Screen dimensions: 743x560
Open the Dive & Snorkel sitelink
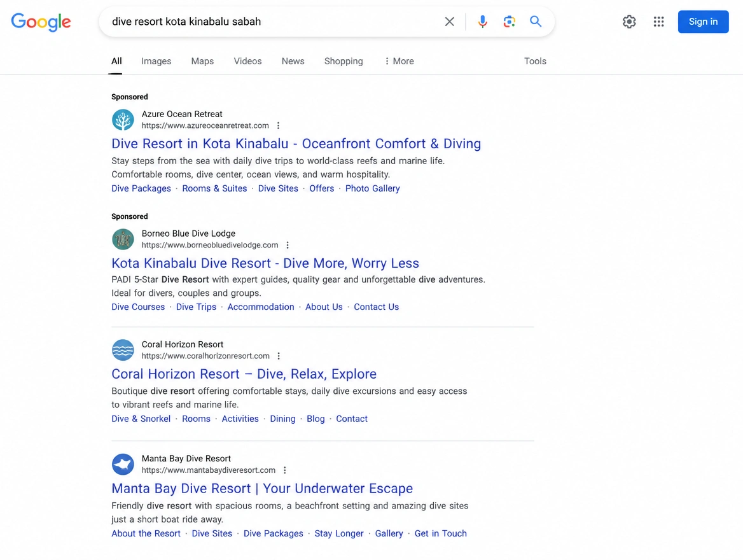pyautogui.click(x=141, y=419)
